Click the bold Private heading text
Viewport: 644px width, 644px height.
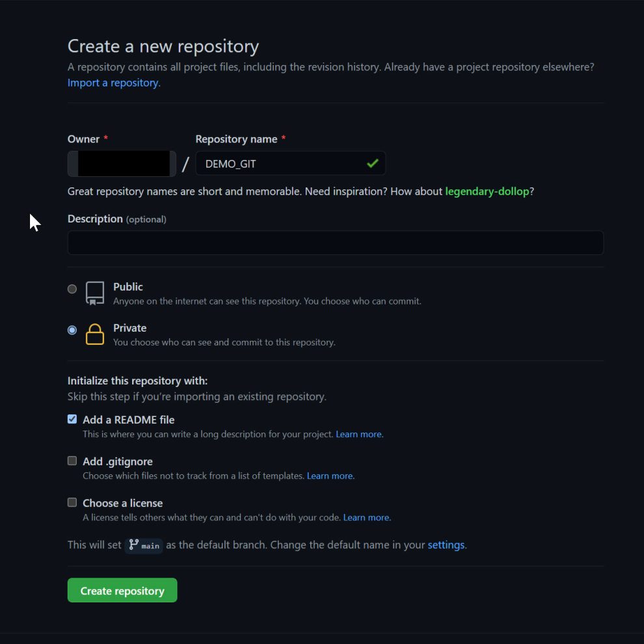point(129,328)
